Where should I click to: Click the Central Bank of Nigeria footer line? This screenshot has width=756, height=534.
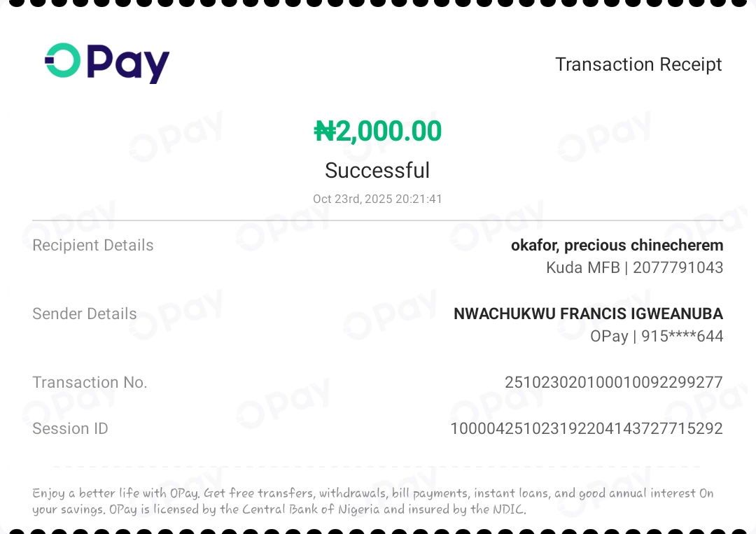[279, 510]
